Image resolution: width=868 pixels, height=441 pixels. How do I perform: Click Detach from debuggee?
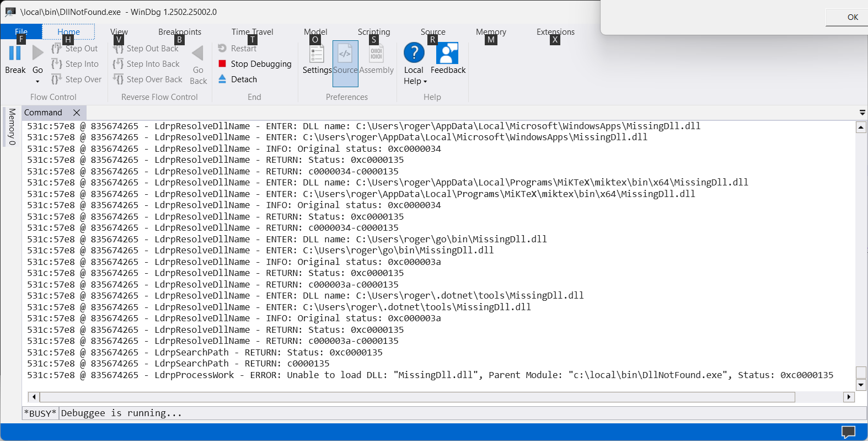coord(238,79)
